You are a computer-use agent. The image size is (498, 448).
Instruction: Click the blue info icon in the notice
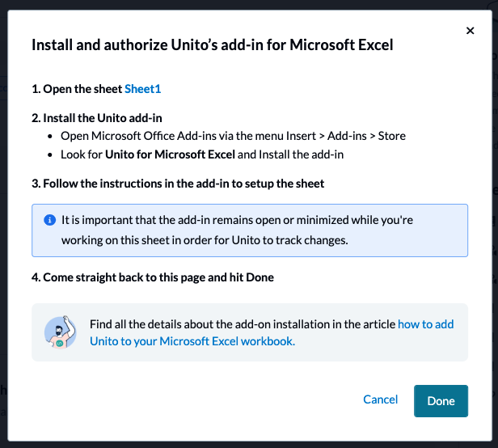(x=49, y=220)
